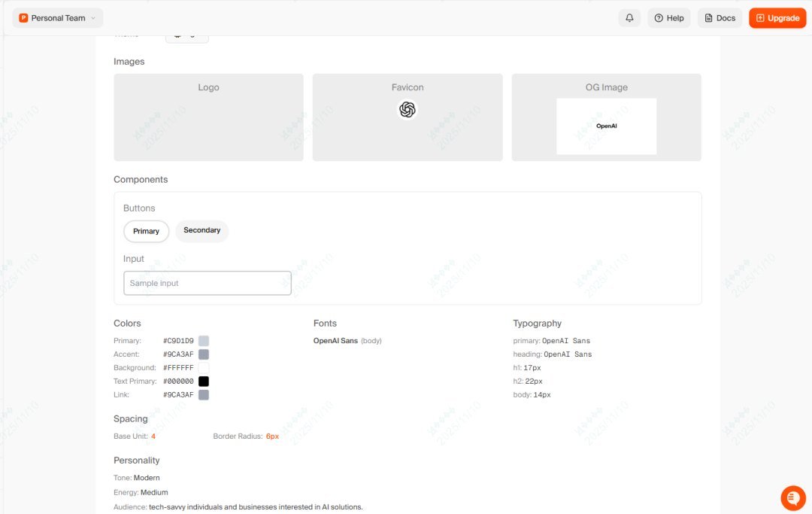812x514 pixels.
Task: Select the black Text Primary swatch
Action: pyautogui.click(x=204, y=382)
